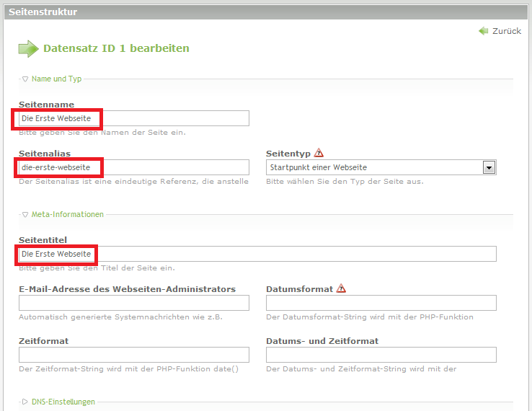Open the Seitentyp dropdown list
The width and height of the screenshot is (532, 411).
click(x=489, y=167)
